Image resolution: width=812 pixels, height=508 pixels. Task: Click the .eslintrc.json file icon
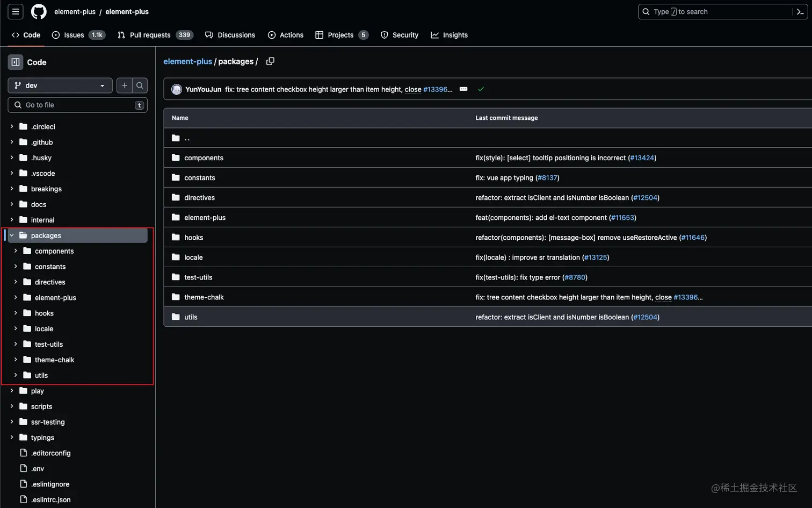(24, 500)
